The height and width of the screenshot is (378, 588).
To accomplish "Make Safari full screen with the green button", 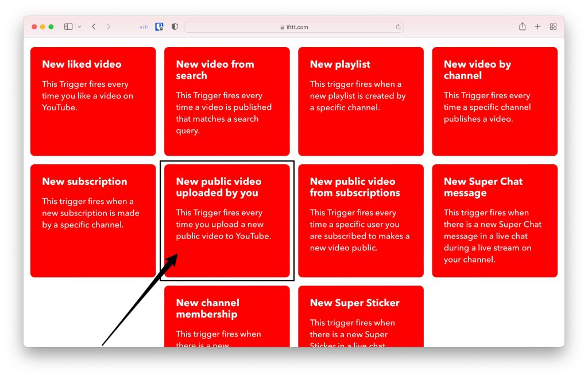I will pyautogui.click(x=51, y=26).
